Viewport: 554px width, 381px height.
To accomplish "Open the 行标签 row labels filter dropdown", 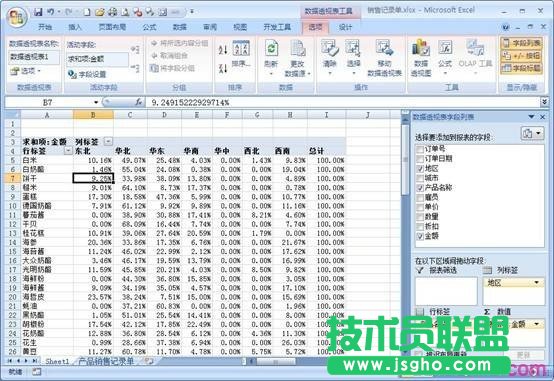I will [x=68, y=151].
